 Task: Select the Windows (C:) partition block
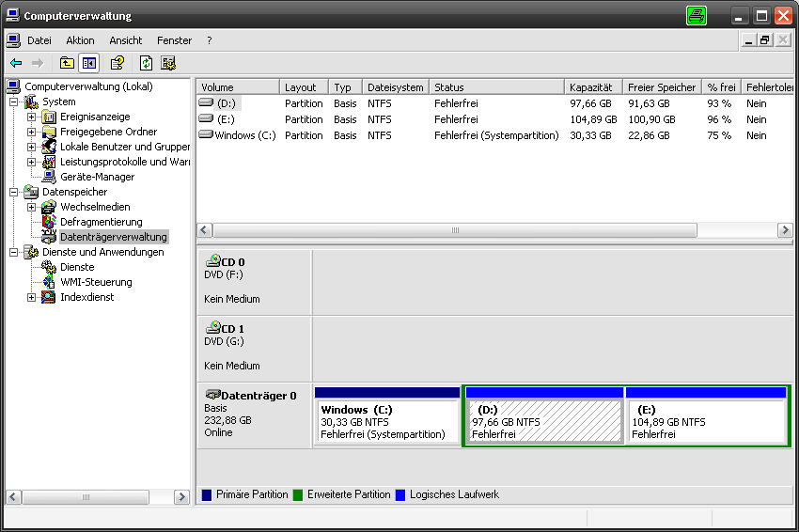[x=386, y=416]
